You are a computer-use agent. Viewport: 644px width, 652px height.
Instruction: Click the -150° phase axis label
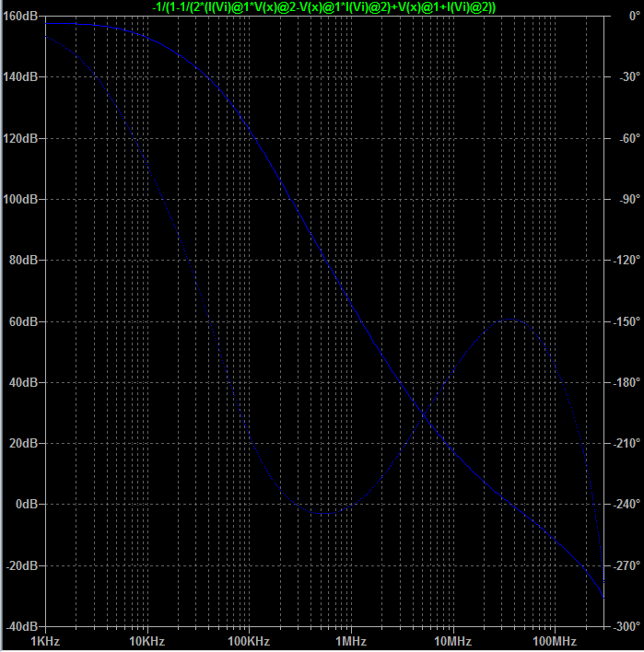626,321
